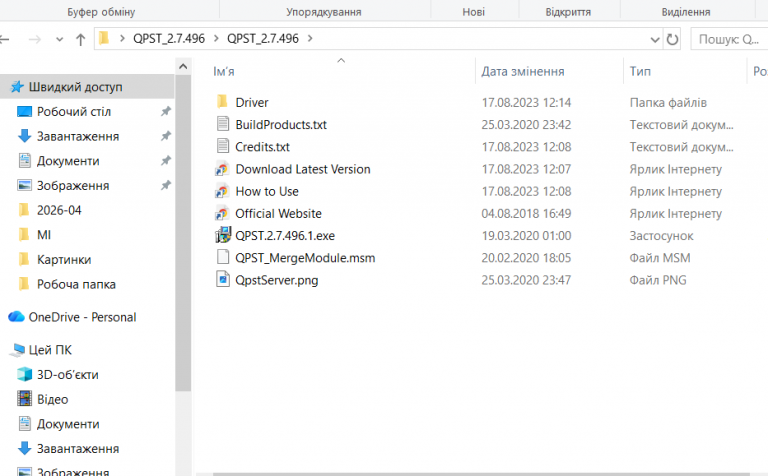Click Driver row date 17.08.2023 12:14
Viewport: 768px width, 476px height.
tap(526, 102)
